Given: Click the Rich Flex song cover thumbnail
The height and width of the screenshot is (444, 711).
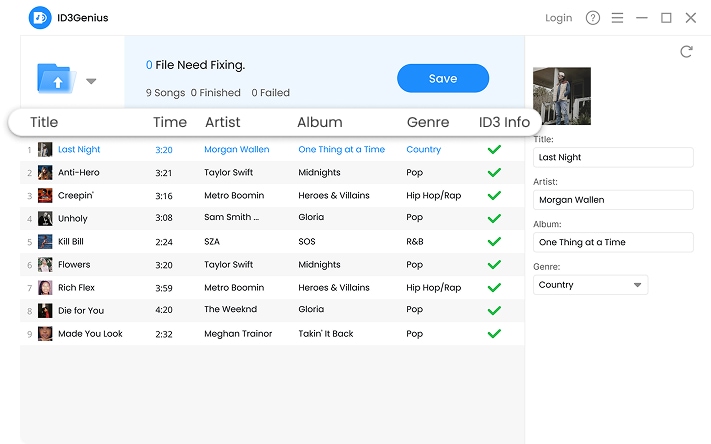Looking at the screenshot, I should (x=45, y=288).
